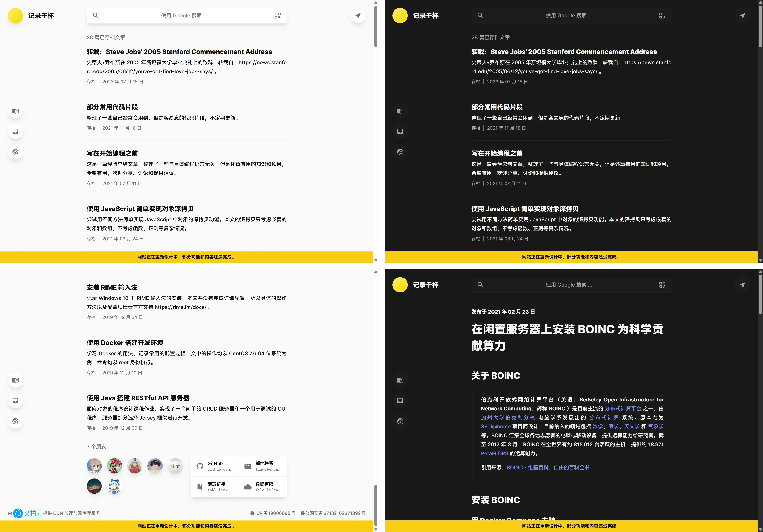Open the hot-search grid icon in search bar
The height and width of the screenshot is (532, 763).
tap(277, 15)
